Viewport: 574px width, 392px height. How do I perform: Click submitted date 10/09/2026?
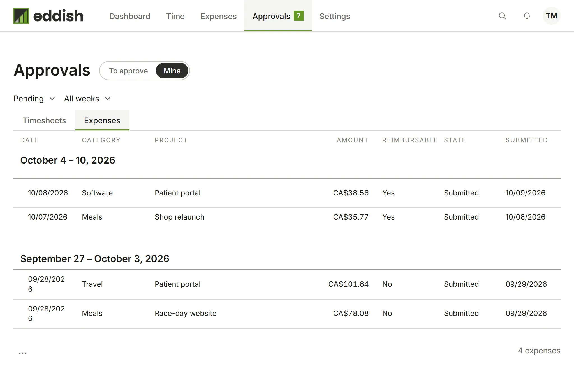tap(525, 193)
